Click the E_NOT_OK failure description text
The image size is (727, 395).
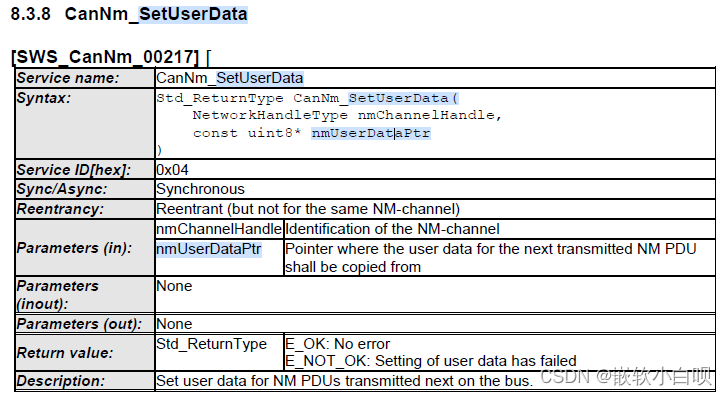[x=431, y=361]
